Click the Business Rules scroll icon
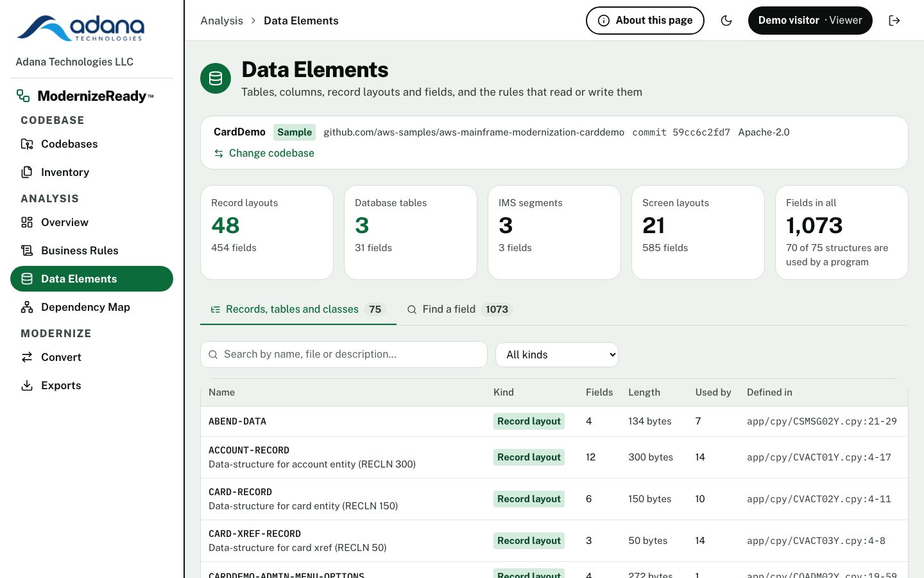This screenshot has width=924, height=578. (27, 250)
